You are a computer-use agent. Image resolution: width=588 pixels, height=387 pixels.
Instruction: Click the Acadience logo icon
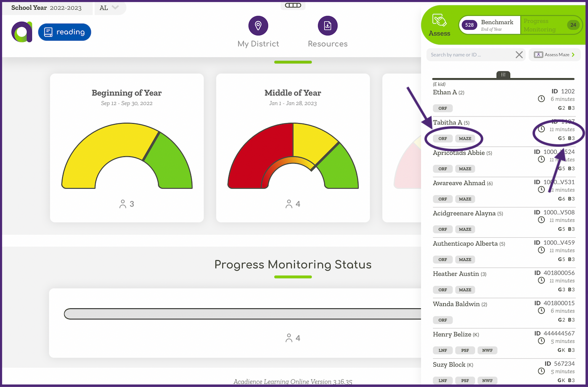coord(22,32)
